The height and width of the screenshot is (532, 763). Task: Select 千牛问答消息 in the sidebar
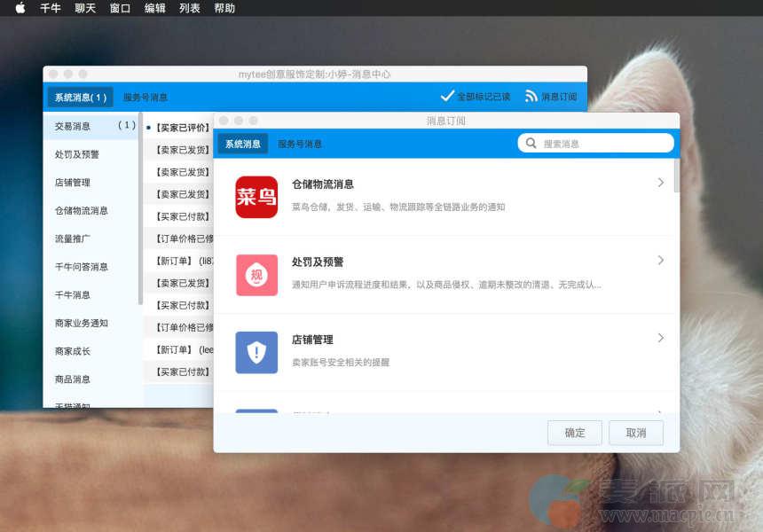click(82, 267)
